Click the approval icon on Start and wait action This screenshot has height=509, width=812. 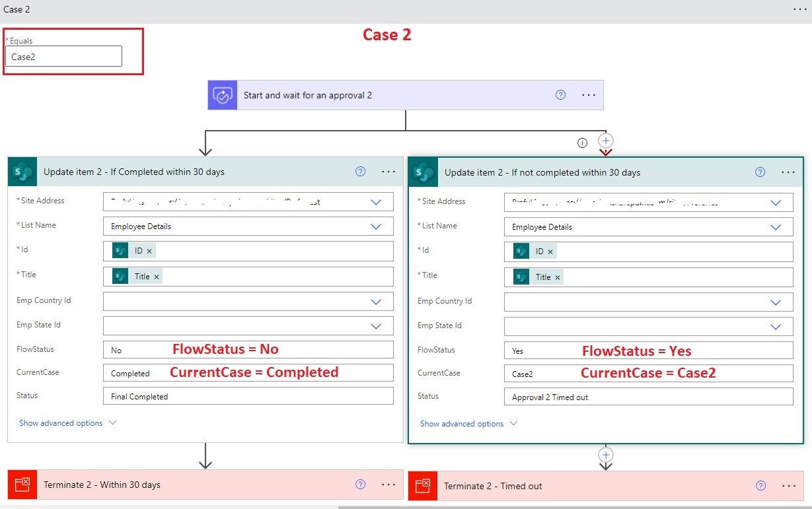click(223, 95)
